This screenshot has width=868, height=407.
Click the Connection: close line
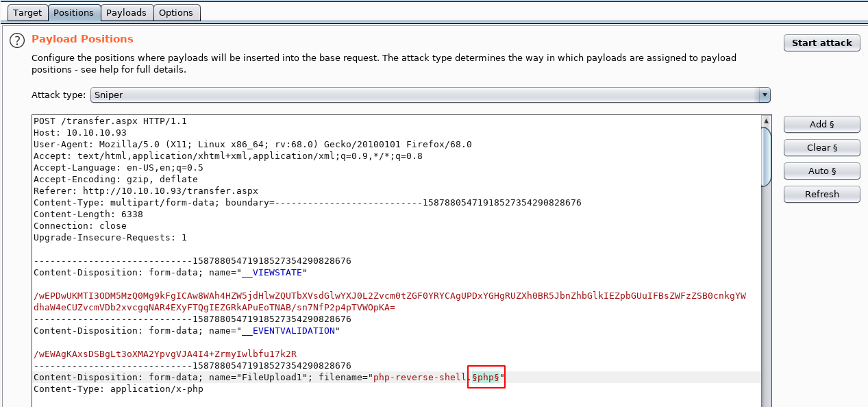[x=80, y=226]
